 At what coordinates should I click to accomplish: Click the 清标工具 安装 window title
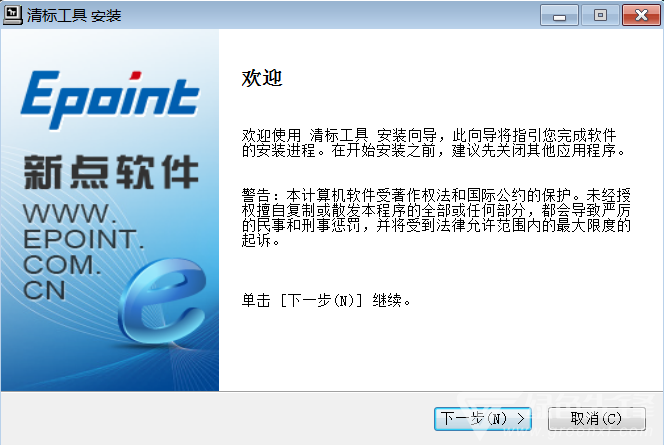(x=74, y=16)
